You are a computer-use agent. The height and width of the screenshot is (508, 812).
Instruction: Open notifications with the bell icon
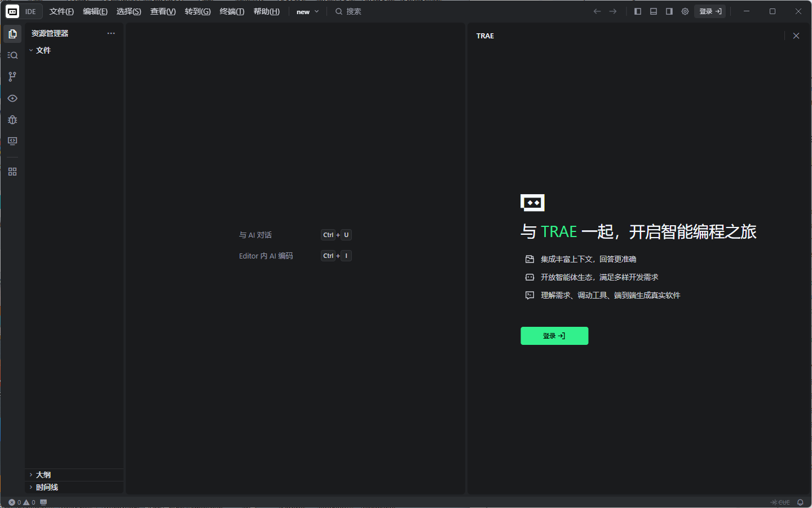[x=800, y=502]
